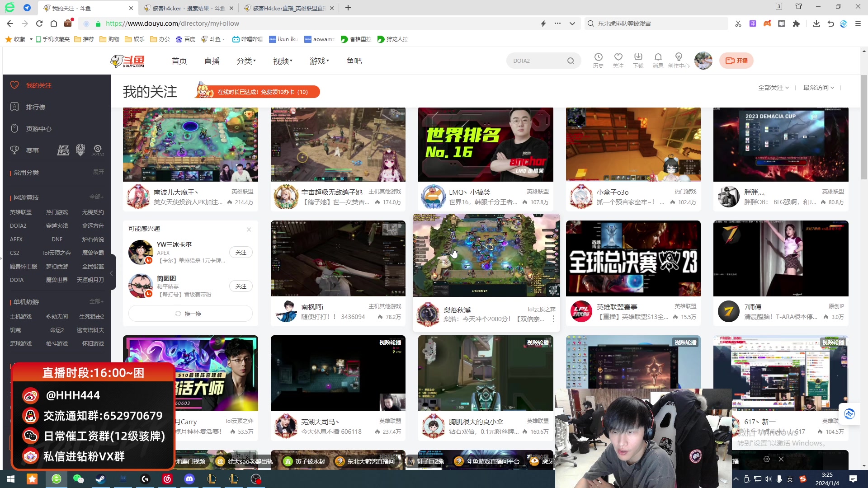Open the 创作中心 lightbulb icon
Image resolution: width=868 pixels, height=488 pixels.
coord(679,60)
